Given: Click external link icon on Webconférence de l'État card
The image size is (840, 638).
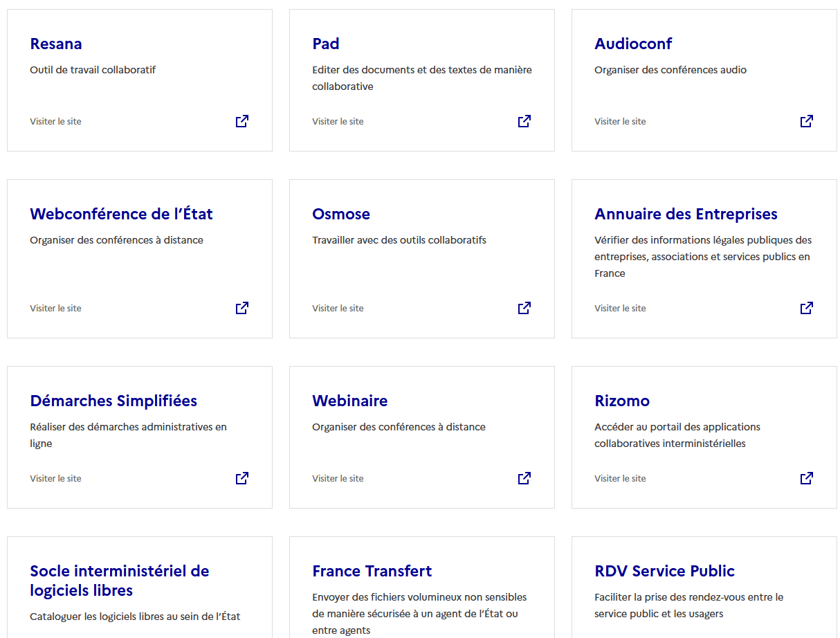Looking at the screenshot, I should (x=242, y=308).
